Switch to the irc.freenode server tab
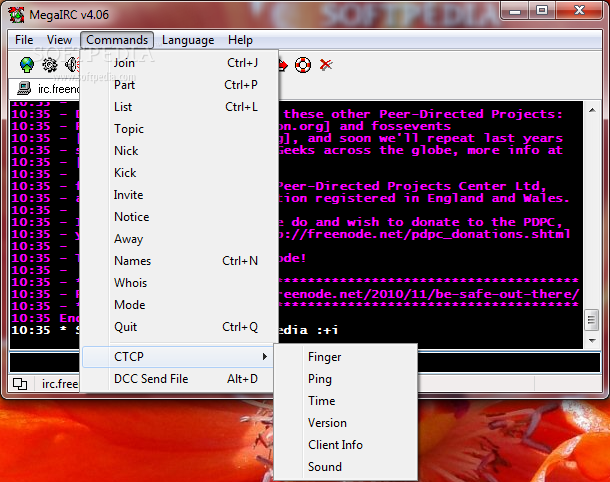The width and height of the screenshot is (610, 482). tap(45, 89)
